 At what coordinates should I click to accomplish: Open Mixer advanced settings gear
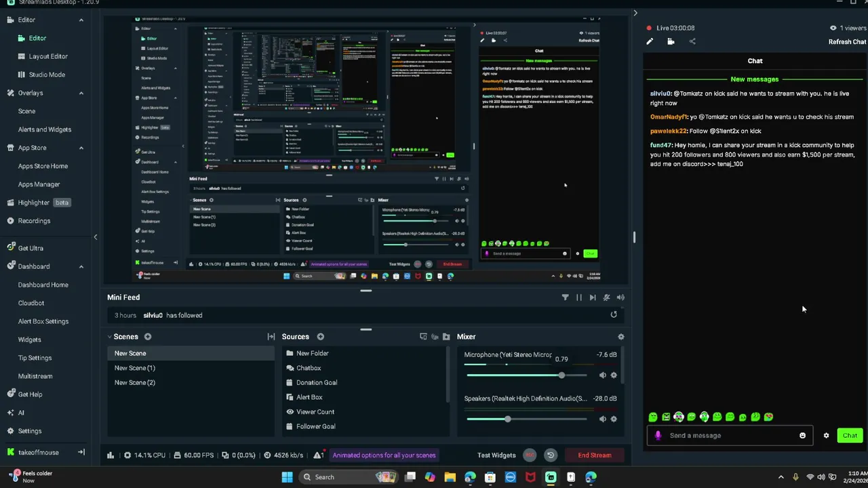(620, 336)
